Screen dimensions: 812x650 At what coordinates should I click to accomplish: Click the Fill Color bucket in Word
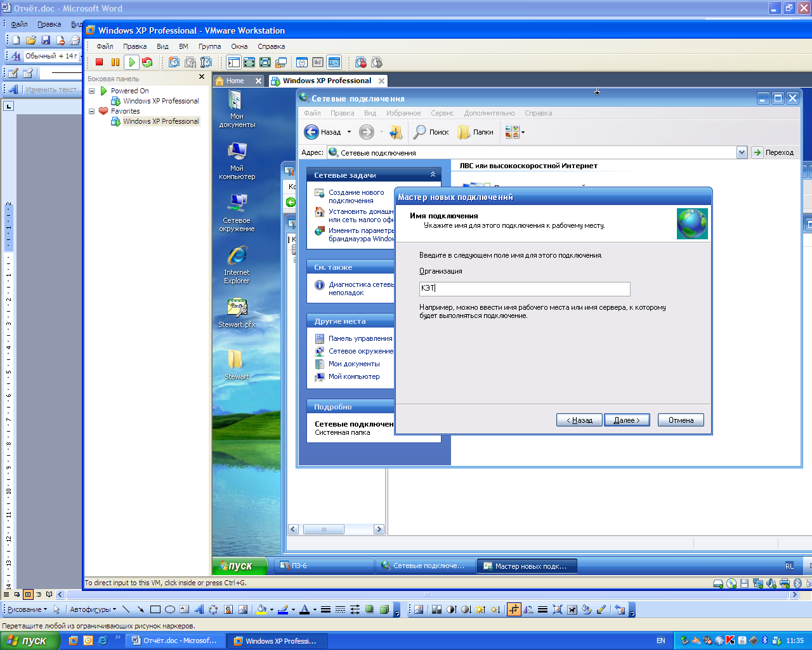(261, 609)
